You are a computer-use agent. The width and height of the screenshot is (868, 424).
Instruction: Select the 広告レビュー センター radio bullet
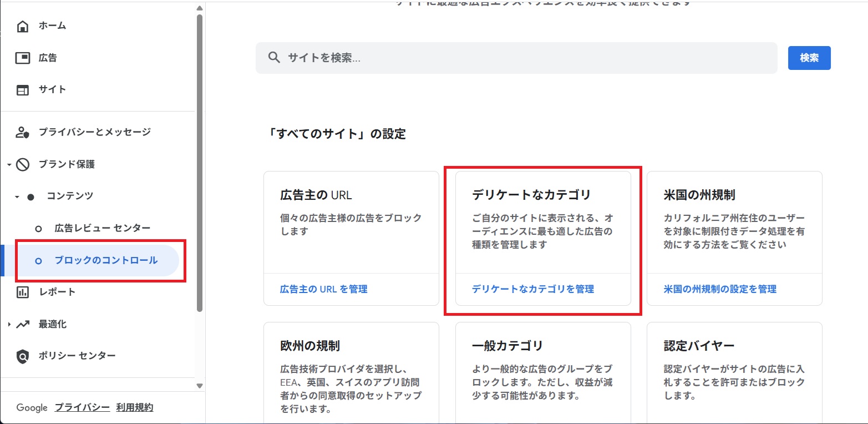coord(38,227)
